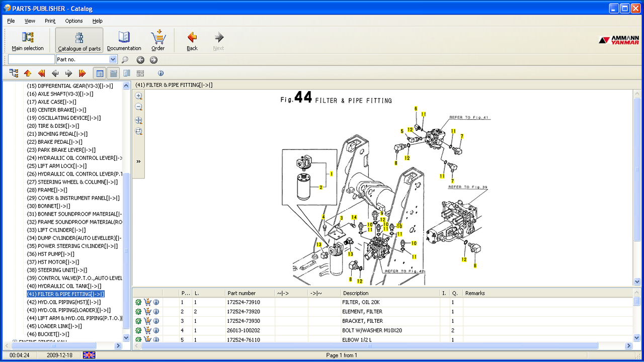The width and height of the screenshot is (644, 362).
Task: Click the Ammann Yanmar logo
Action: (619, 40)
